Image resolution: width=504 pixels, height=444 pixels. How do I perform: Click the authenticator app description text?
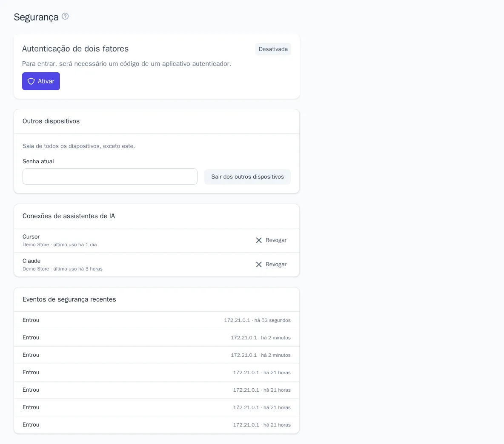tap(127, 64)
